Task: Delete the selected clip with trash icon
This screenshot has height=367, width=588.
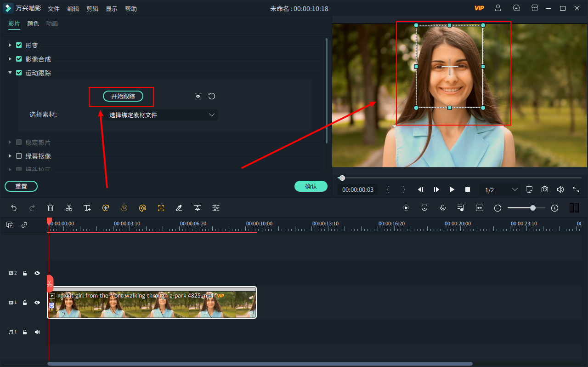Action: pos(51,208)
